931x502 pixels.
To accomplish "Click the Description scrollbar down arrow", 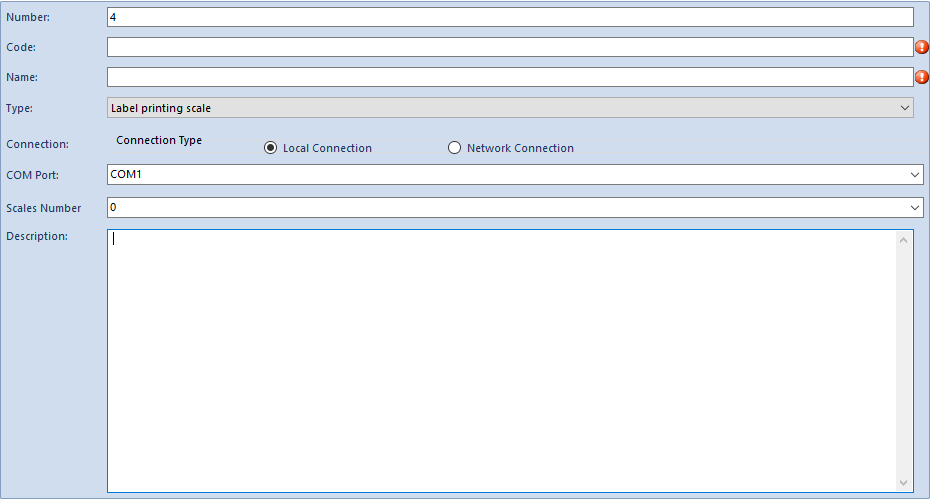I will pyautogui.click(x=904, y=483).
